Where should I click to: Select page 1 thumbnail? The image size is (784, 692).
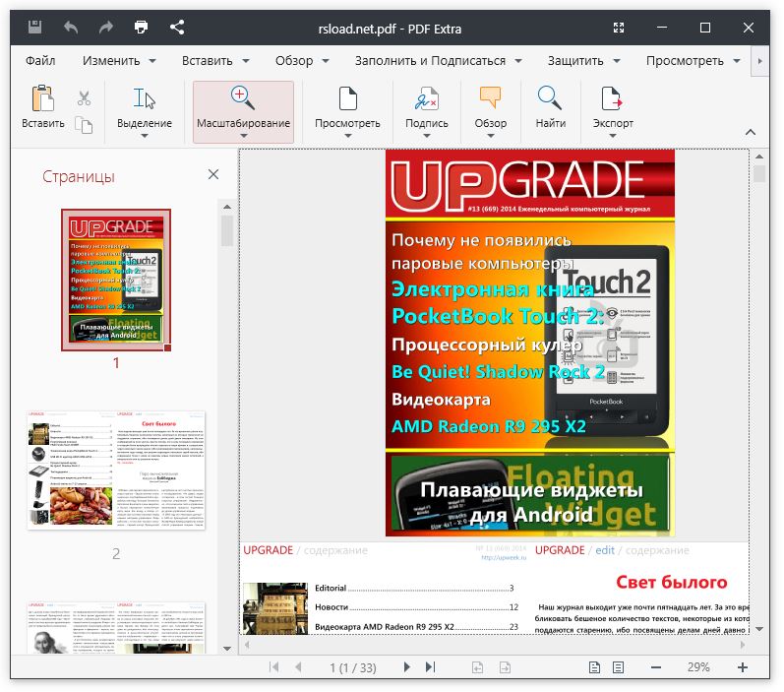[x=116, y=280]
